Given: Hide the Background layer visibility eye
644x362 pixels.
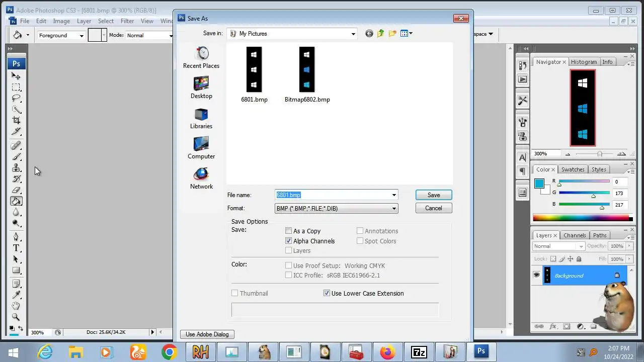Looking at the screenshot, I should coord(536,275).
